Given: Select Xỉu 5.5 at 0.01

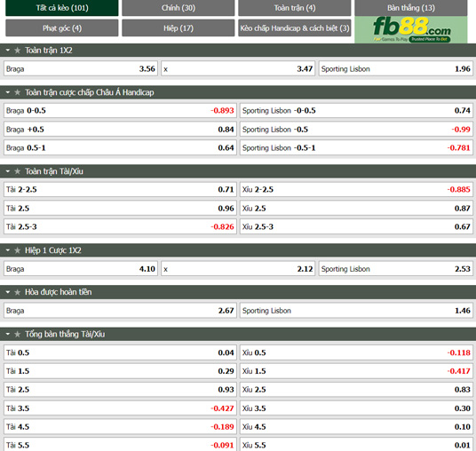Looking at the screenshot, I should (356, 445).
